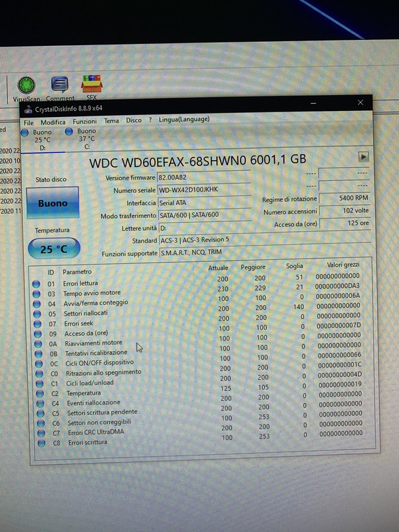Click the power-on hours field 125 ore
Image resolution: width=399 pixels, height=532 pixels.
click(345, 223)
